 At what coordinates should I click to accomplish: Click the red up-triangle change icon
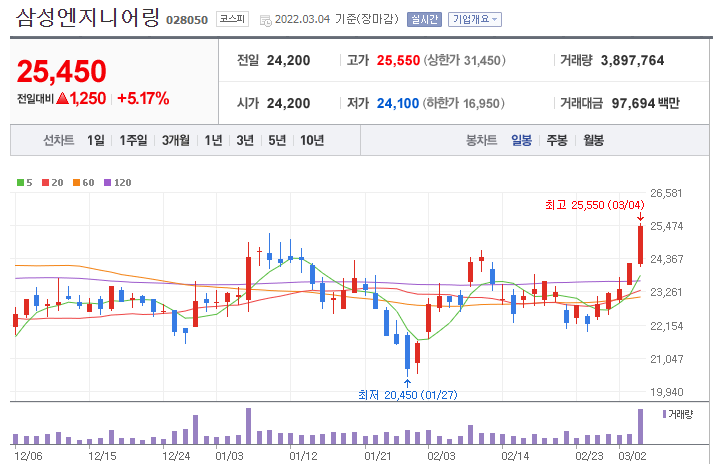click(x=62, y=98)
